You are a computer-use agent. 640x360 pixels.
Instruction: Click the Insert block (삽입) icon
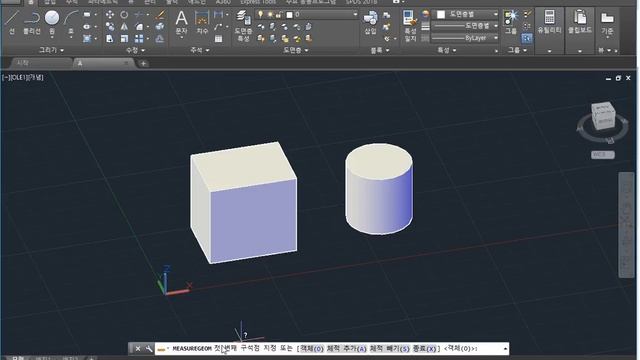coord(370,22)
